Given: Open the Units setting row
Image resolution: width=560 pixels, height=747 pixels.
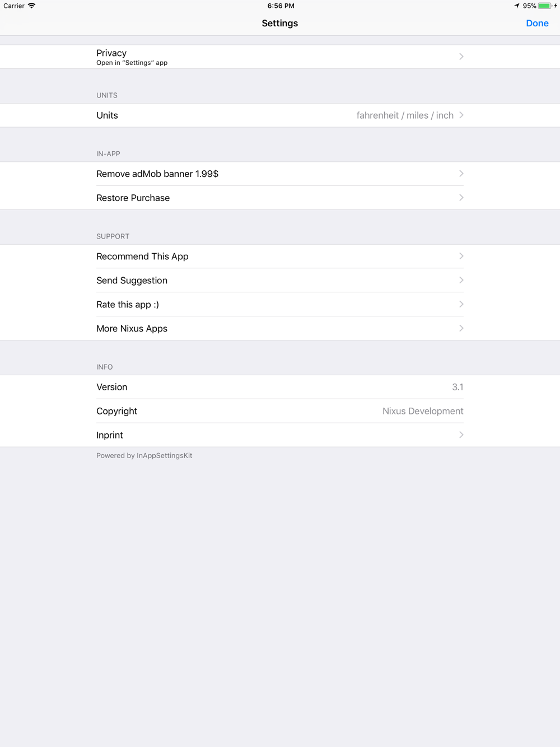Looking at the screenshot, I should pyautogui.click(x=279, y=115).
